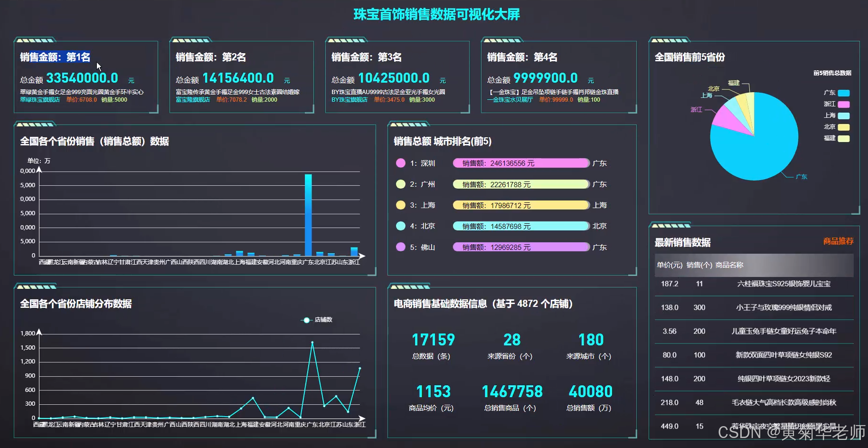Click the line chart peak data point
Viewport: 868px width, 448px height.
[313, 342]
